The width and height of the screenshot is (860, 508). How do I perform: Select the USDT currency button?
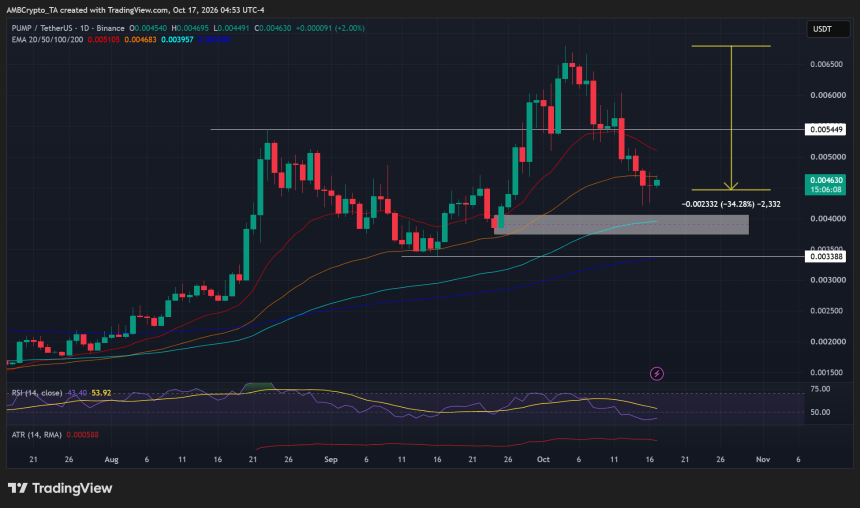tap(828, 29)
